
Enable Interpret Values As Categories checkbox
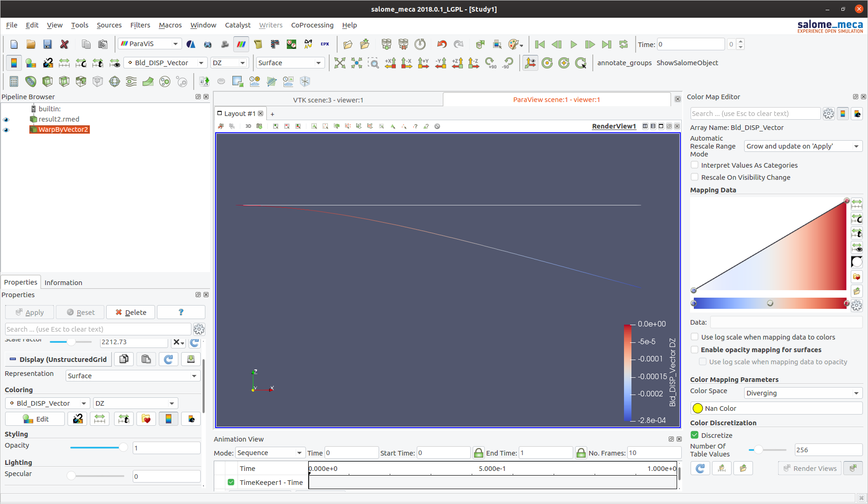(x=695, y=165)
